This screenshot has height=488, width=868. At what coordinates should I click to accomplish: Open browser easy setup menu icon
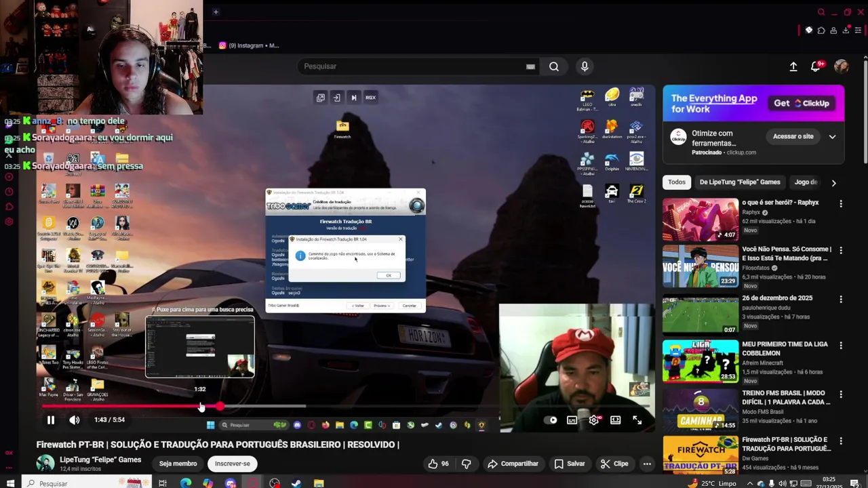(858, 30)
